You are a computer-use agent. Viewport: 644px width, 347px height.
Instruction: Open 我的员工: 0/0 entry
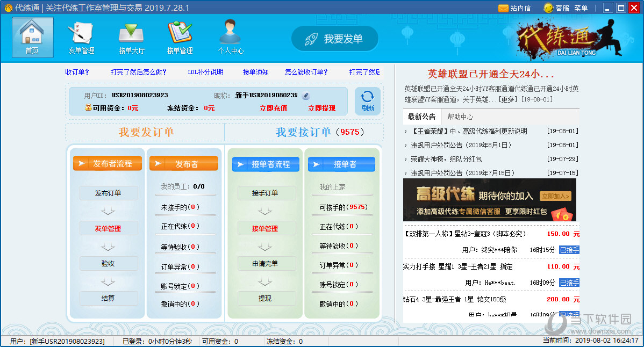(x=183, y=186)
